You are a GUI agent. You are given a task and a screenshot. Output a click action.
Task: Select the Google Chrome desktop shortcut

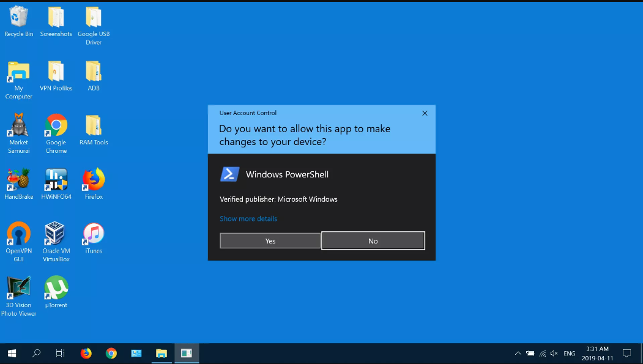(56, 133)
